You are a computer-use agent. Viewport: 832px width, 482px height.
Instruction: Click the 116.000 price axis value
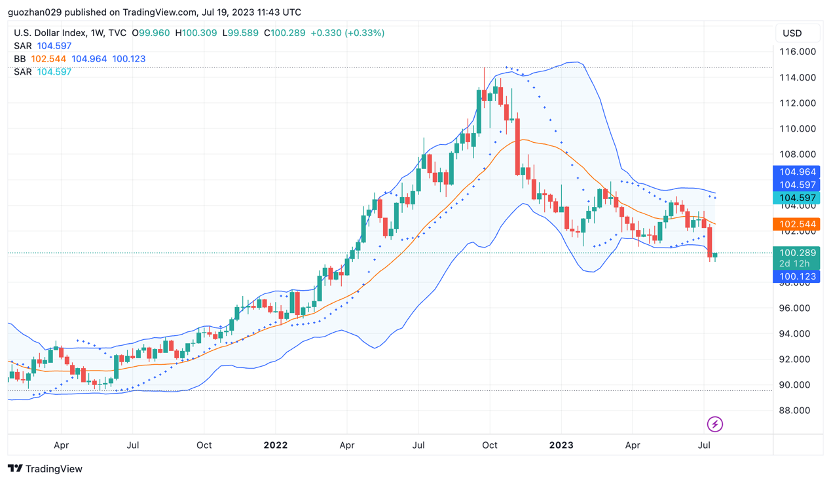[797, 51]
